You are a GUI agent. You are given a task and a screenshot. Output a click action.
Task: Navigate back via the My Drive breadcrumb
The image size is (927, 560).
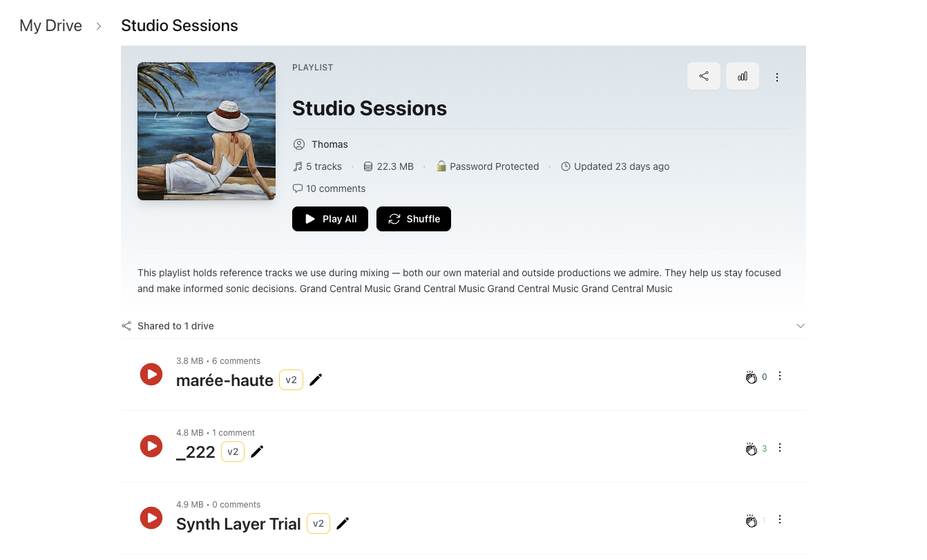tap(50, 26)
